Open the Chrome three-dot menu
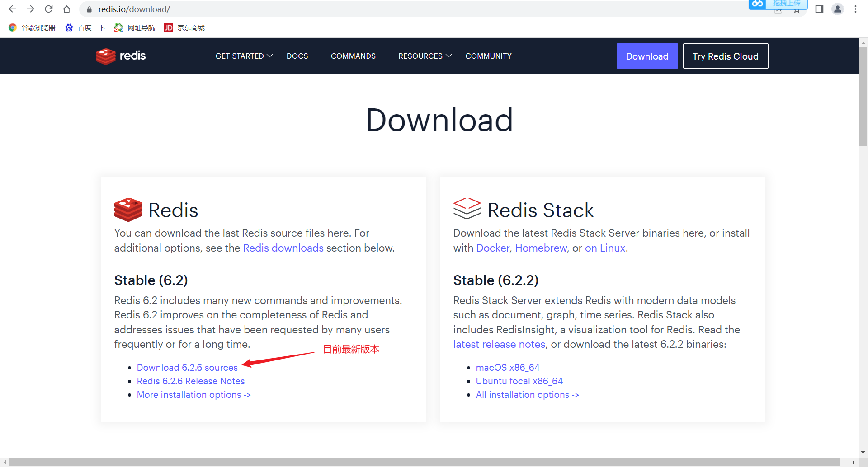The height and width of the screenshot is (467, 868). 856,9
